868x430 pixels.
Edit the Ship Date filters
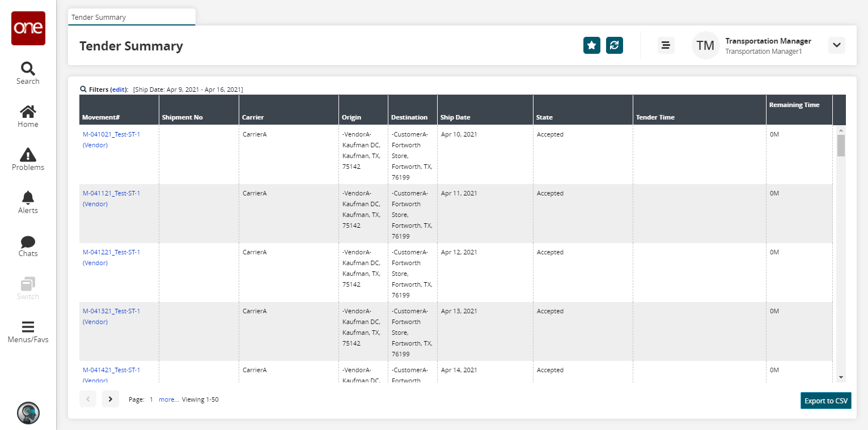coord(118,90)
